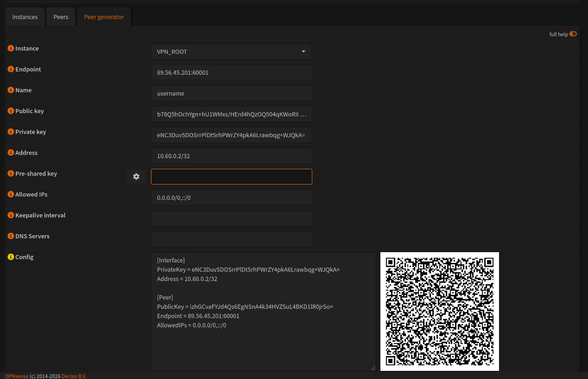Focus the Endpoint field 89.56.45.201:60001

(x=231, y=72)
